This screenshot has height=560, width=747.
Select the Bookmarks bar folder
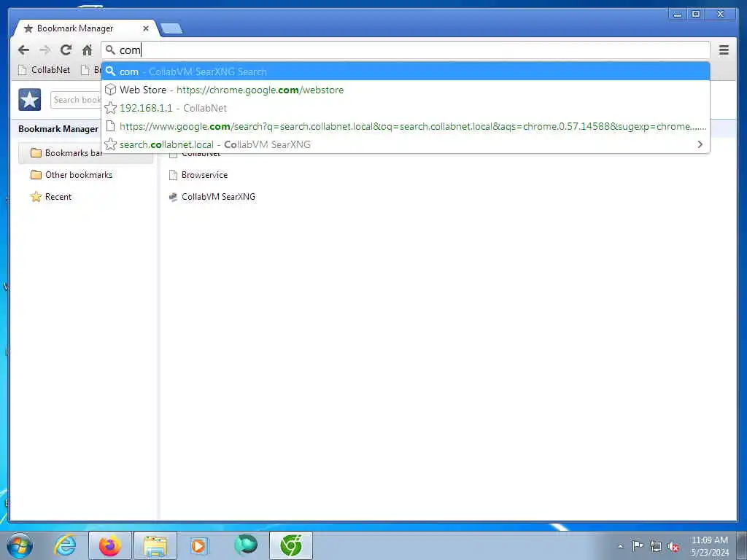[86, 153]
